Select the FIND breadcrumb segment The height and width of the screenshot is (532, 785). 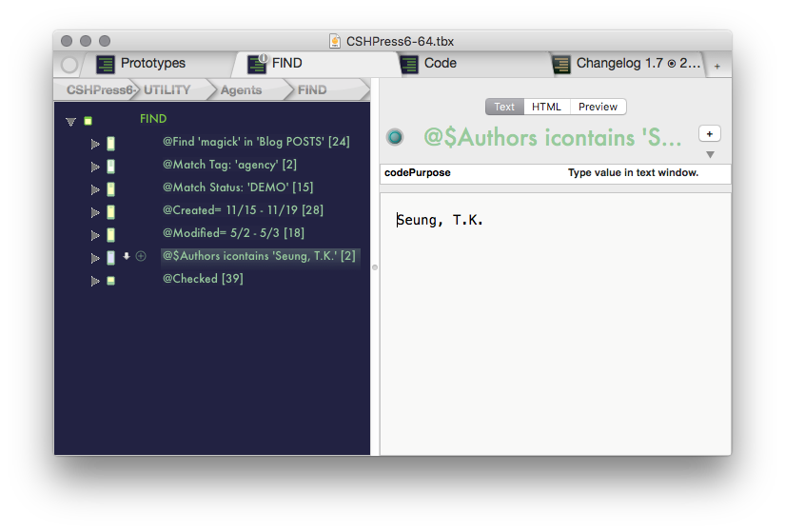(x=312, y=90)
